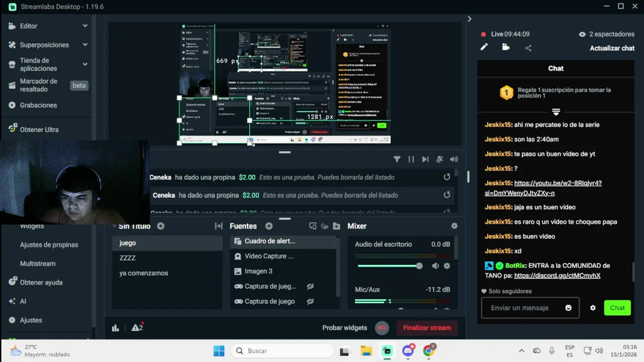The image size is (644, 362).
Task: Open Mixer settings gear
Action: (454, 226)
